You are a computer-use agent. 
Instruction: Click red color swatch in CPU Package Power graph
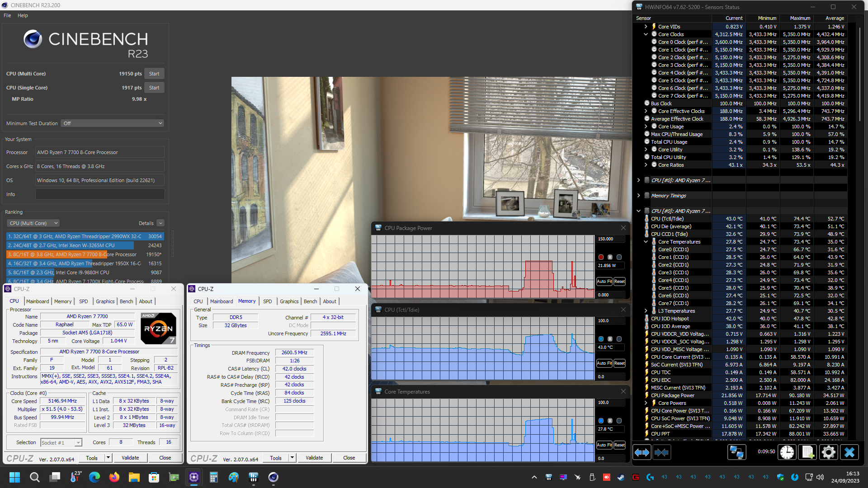pos(601,258)
